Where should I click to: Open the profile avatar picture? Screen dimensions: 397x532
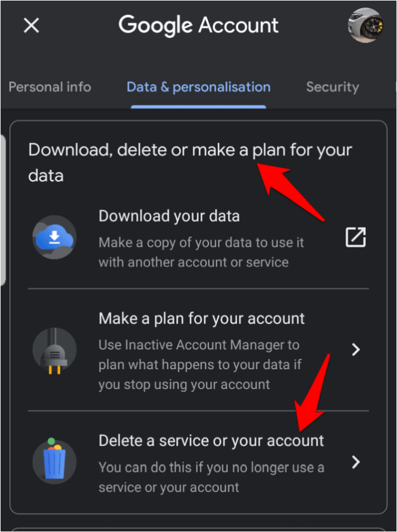click(x=365, y=25)
